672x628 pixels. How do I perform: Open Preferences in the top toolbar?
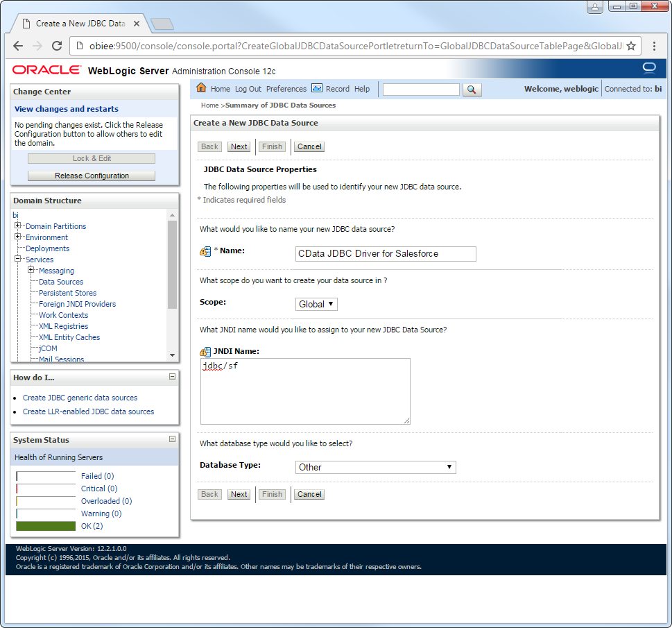click(x=286, y=90)
